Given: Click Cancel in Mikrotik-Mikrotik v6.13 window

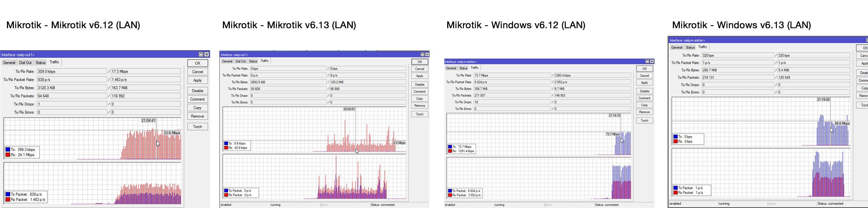Looking at the screenshot, I should pyautogui.click(x=420, y=69).
